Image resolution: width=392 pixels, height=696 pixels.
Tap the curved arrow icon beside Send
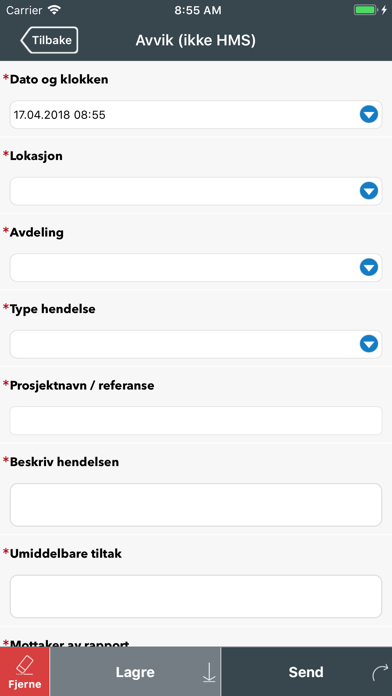coord(379,672)
